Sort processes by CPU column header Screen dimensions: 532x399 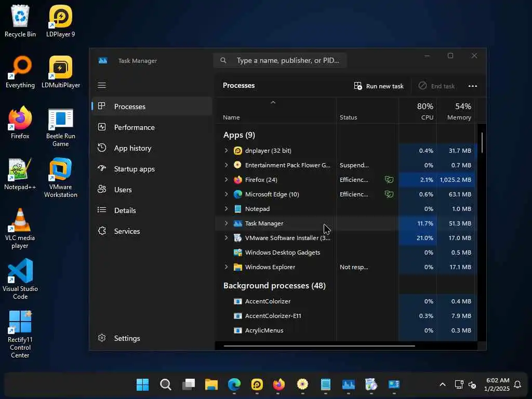418,111
